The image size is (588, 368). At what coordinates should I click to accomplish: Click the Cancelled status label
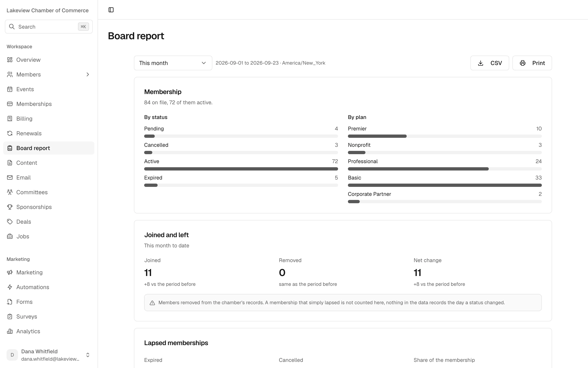tap(156, 145)
